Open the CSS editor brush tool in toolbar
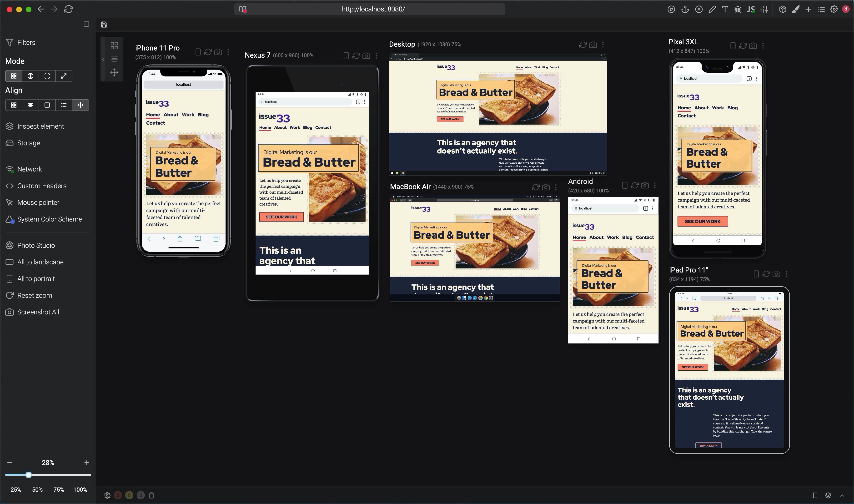Viewport: 854px width, 504px height. coord(796,9)
